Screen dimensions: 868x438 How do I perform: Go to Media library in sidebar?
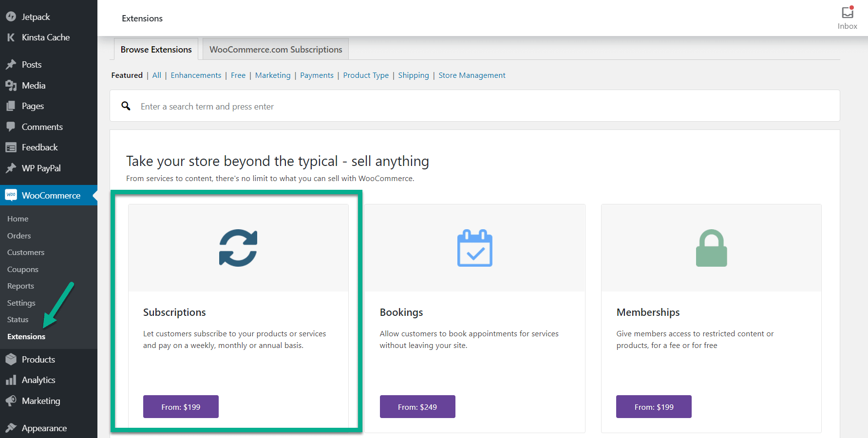coord(34,86)
